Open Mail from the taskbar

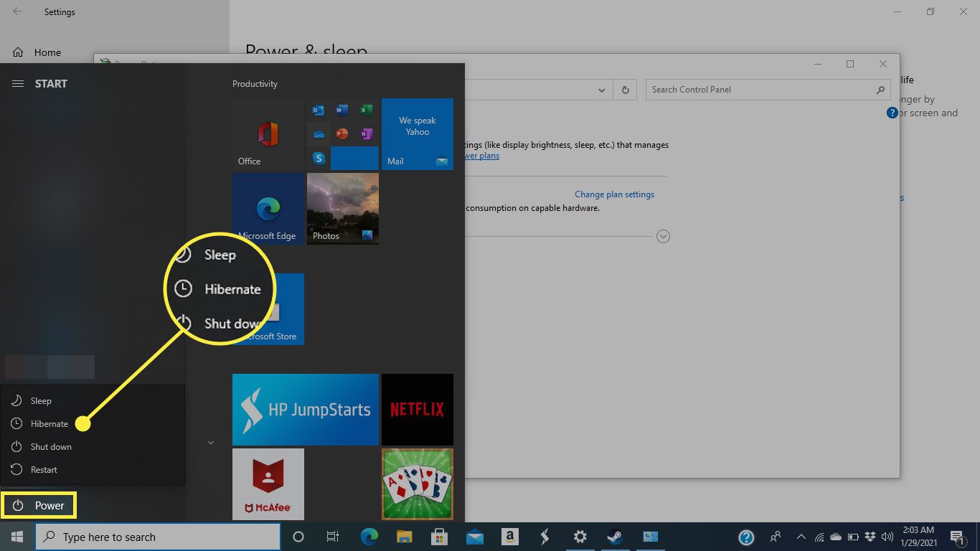click(x=474, y=537)
